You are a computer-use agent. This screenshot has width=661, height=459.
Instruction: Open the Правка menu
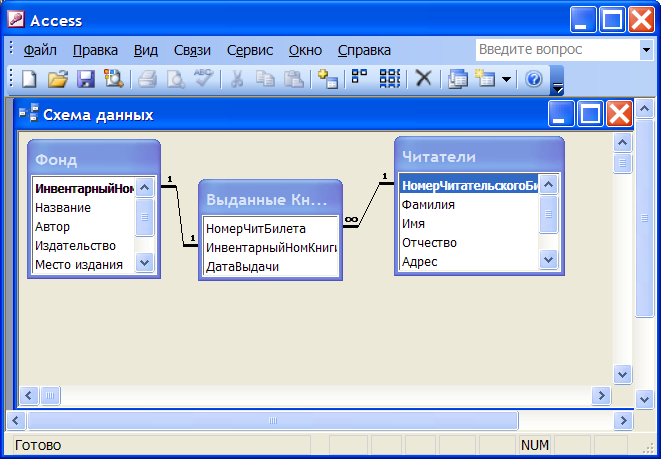[x=95, y=51]
